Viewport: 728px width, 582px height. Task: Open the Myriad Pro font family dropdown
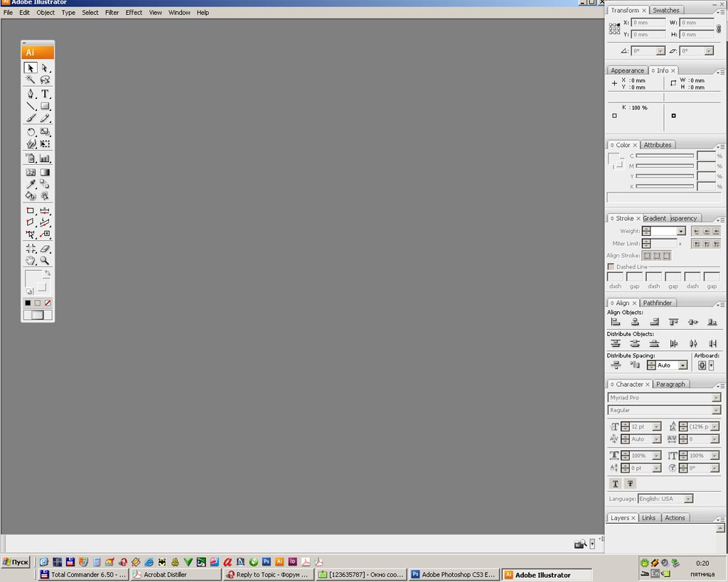716,398
